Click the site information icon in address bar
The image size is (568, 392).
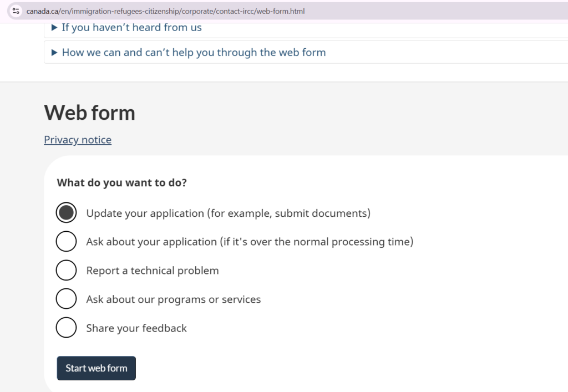tap(16, 11)
